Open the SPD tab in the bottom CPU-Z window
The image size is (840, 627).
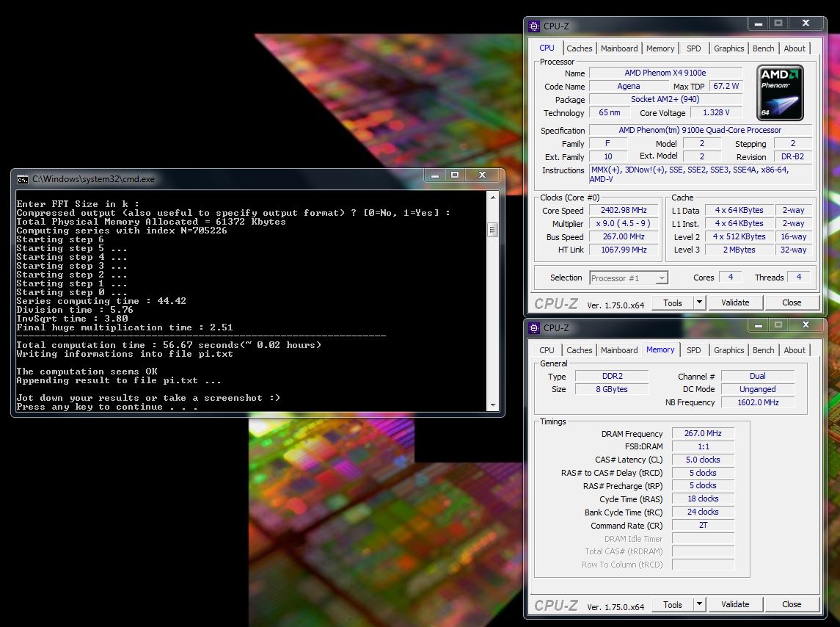click(693, 350)
